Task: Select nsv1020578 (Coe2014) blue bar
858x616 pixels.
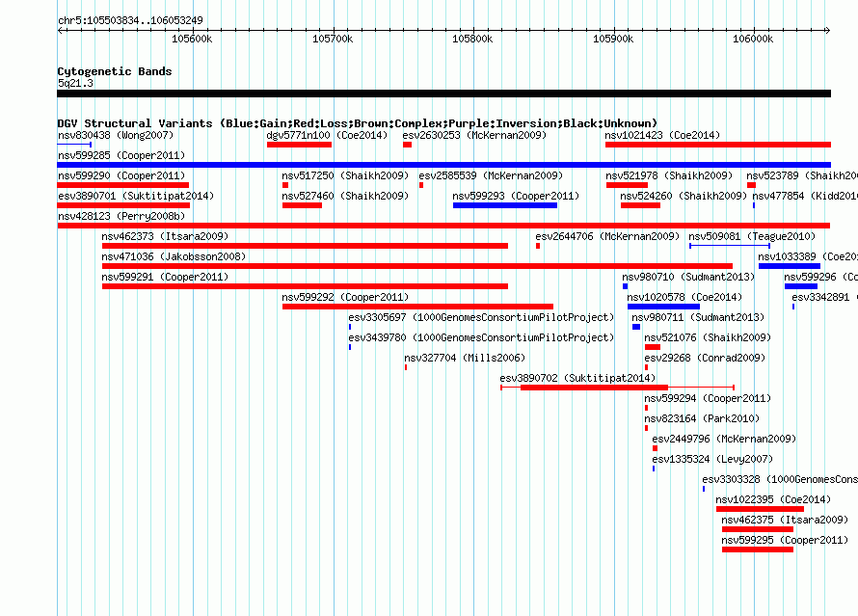Action: point(664,307)
